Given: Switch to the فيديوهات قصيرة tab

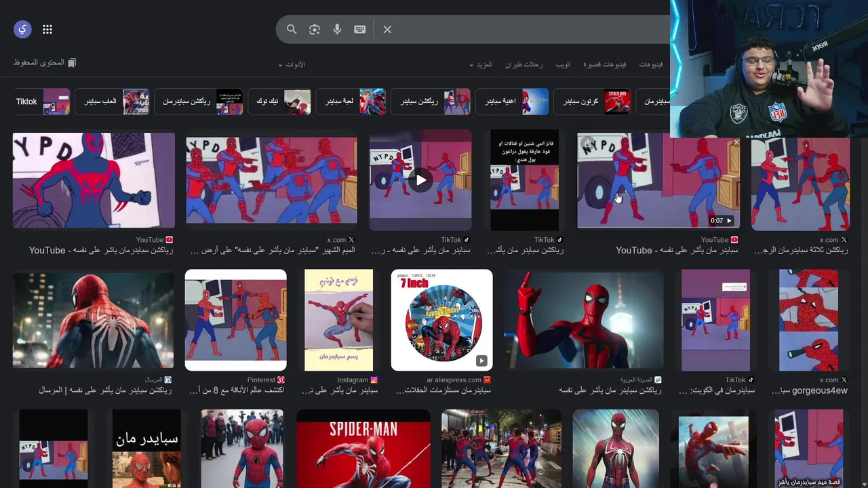Looking at the screenshot, I should click(605, 64).
